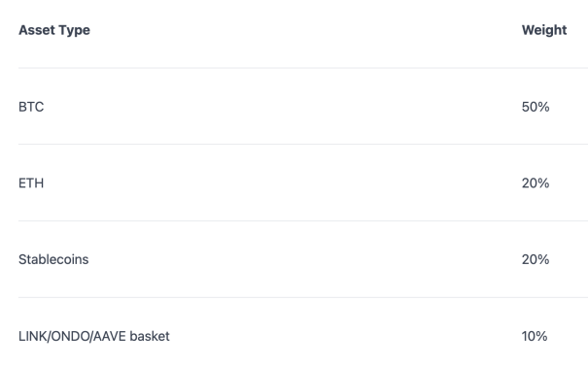Click divider line between BTC and ETH
Image resolution: width=588 pixels, height=367 pixels.
tap(303, 144)
